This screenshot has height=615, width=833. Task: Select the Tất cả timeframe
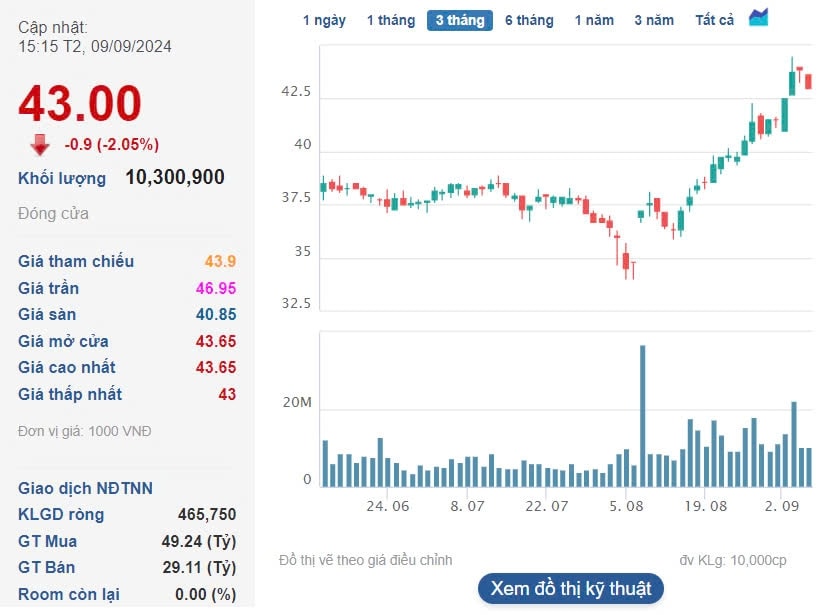point(715,20)
